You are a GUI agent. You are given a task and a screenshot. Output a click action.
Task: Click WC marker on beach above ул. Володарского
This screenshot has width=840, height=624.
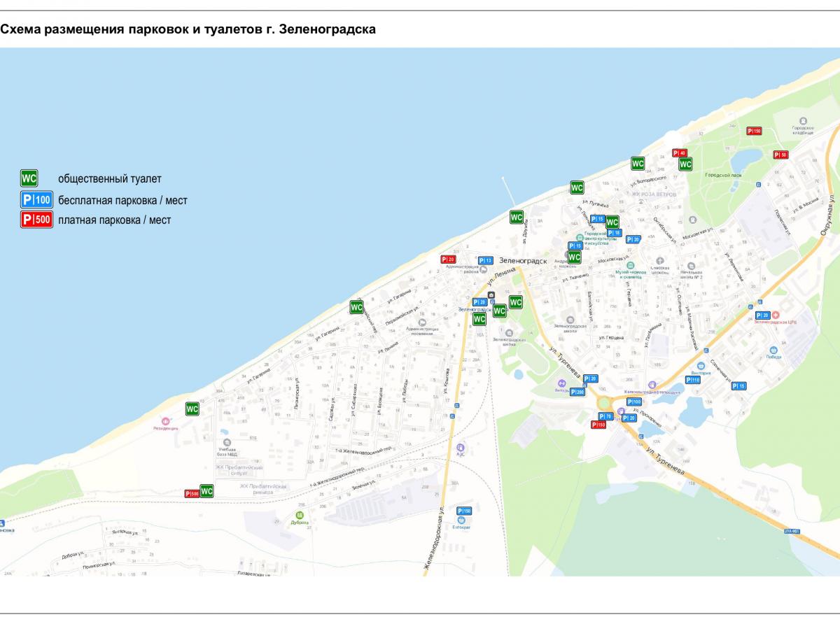(x=638, y=164)
